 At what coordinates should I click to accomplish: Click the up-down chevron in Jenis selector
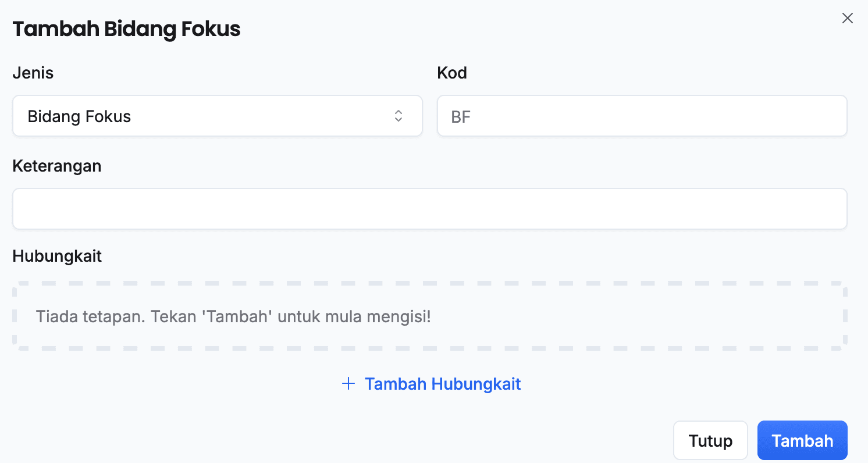pyautogui.click(x=399, y=116)
